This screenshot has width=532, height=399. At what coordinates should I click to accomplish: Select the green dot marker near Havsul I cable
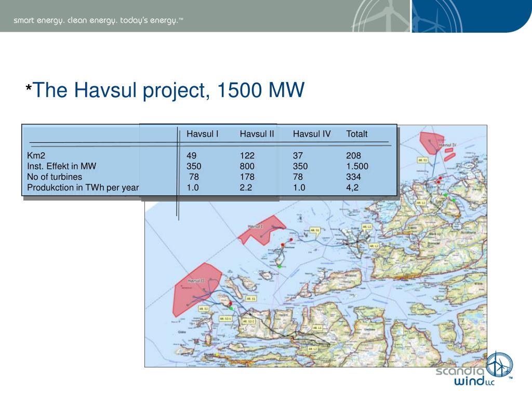[280, 266]
